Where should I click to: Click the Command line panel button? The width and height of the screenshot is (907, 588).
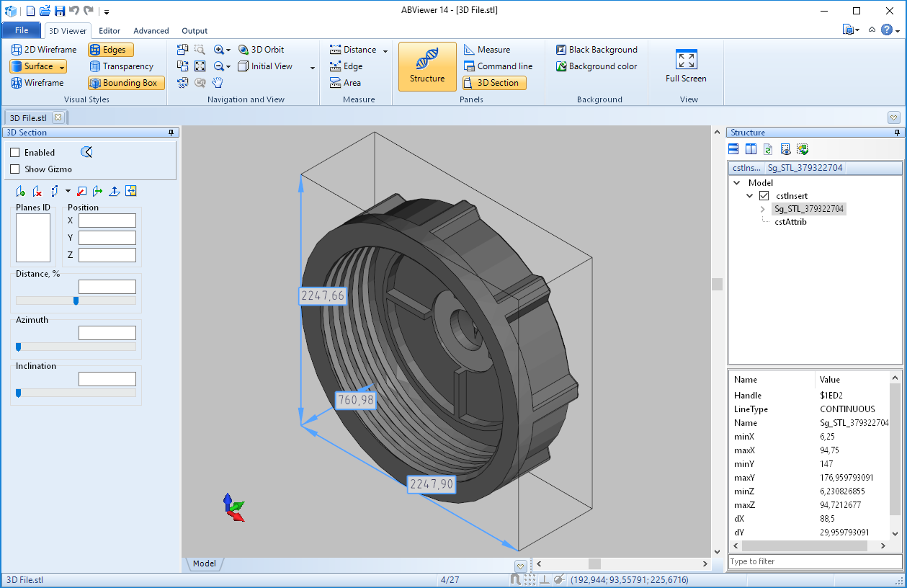[498, 66]
